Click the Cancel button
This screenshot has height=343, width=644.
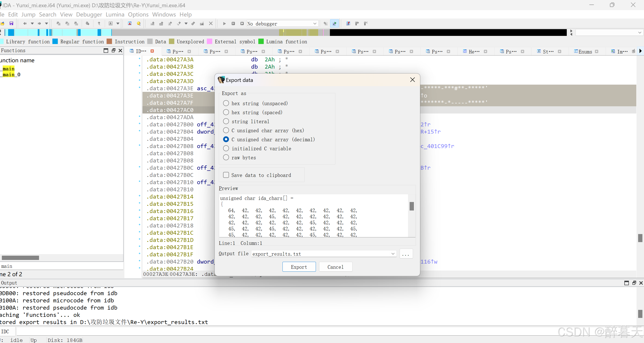pos(335,267)
